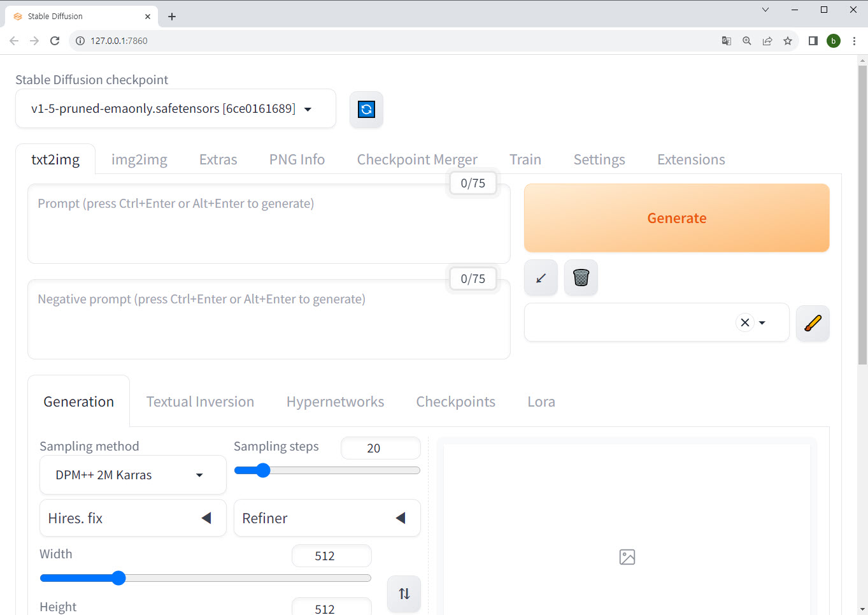Open a new browser tab

pyautogui.click(x=172, y=17)
